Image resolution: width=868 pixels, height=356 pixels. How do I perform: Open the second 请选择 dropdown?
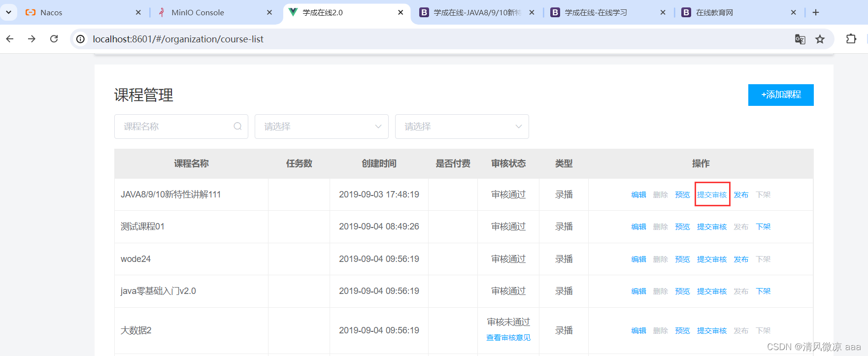(x=462, y=127)
